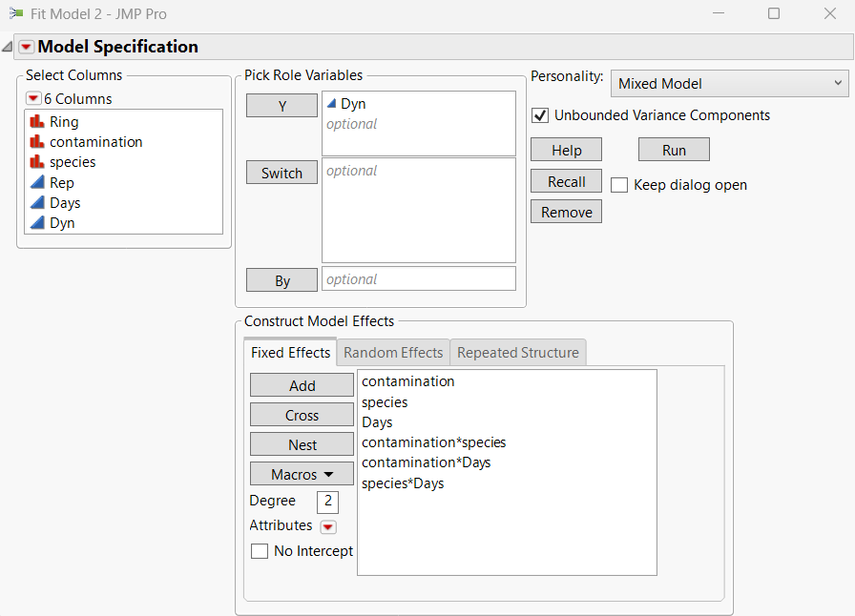
Task: Select the Ring nominal column
Action: [x=64, y=122]
